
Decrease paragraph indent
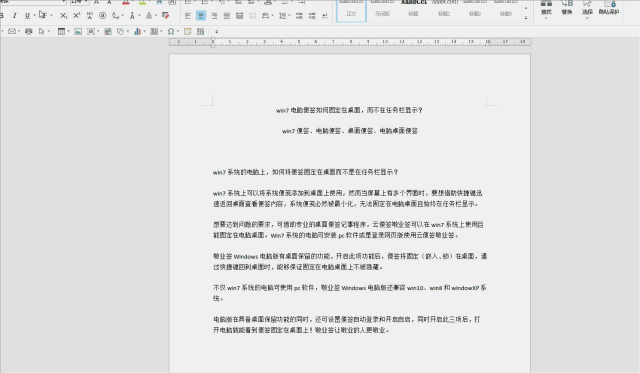pos(299,16)
